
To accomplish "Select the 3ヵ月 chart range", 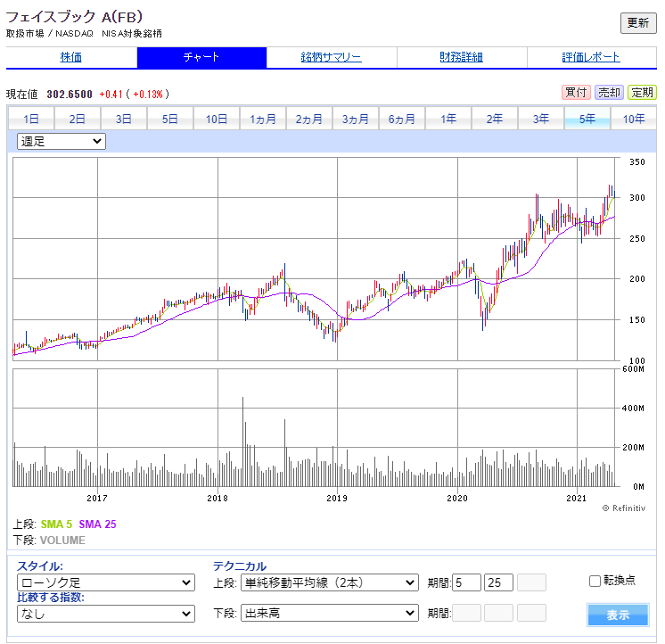I will pos(356,119).
